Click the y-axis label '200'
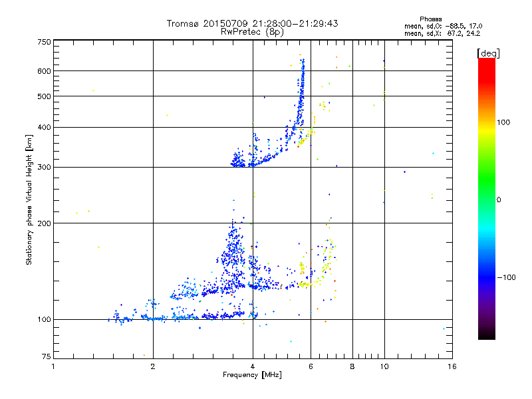532x399 pixels. click(x=45, y=223)
